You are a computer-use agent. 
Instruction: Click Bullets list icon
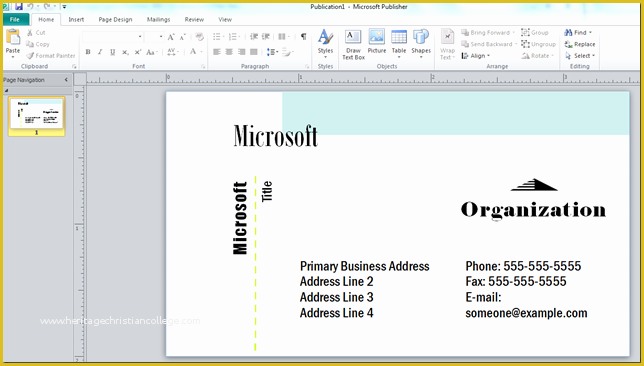(218, 37)
